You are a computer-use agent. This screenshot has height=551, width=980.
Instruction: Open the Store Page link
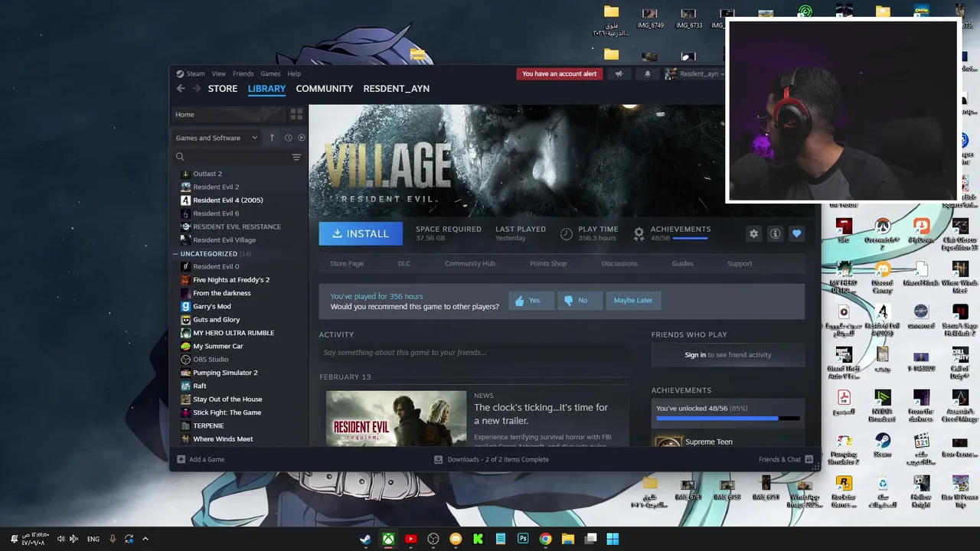click(347, 263)
